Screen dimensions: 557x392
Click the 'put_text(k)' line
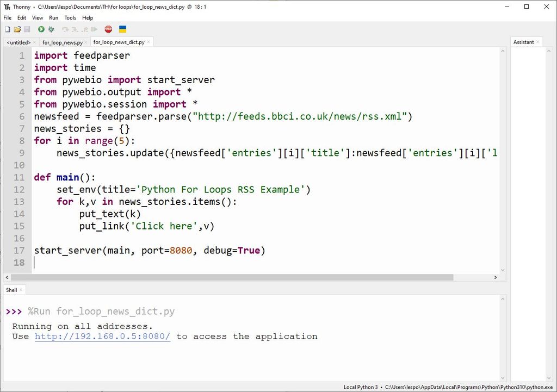click(x=110, y=214)
